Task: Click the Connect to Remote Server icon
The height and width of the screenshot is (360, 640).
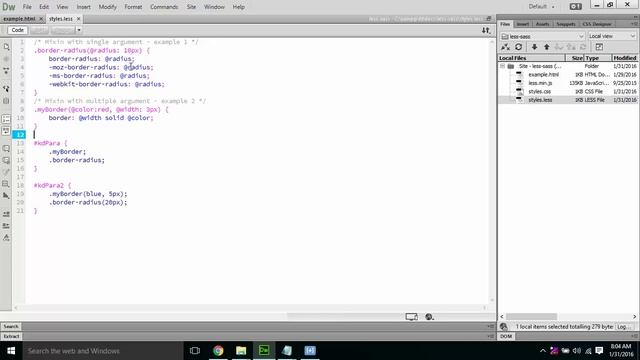Action: pos(505,47)
